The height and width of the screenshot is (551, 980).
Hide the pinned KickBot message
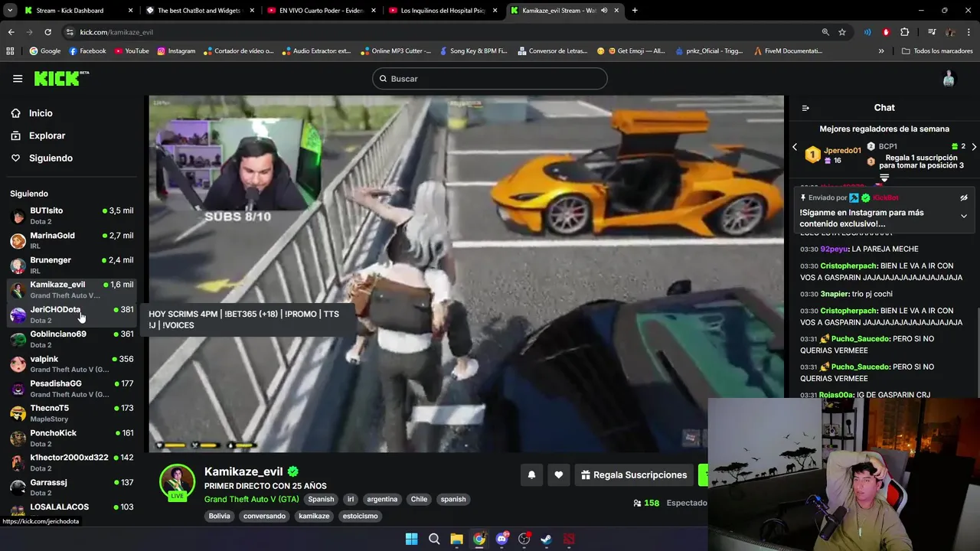964,197
